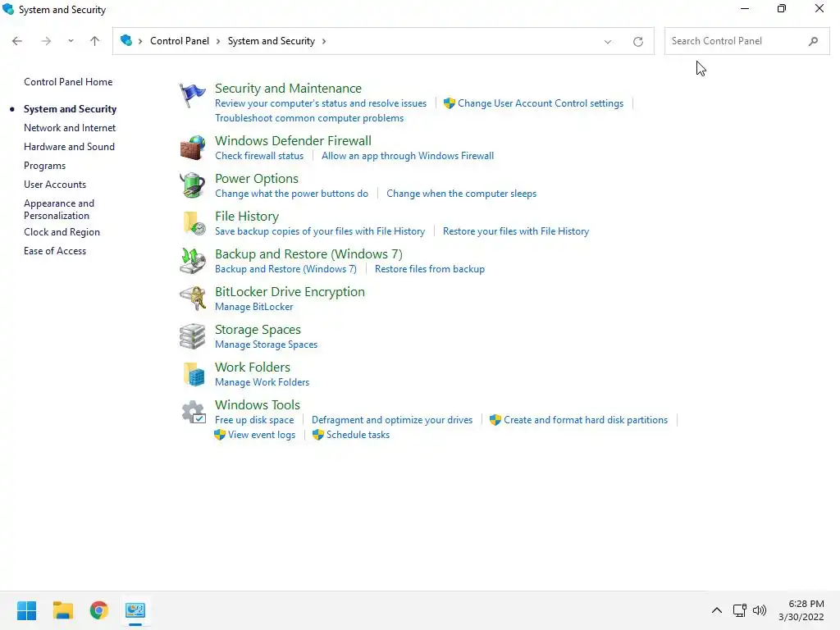Open Clock and Region category
840x630 pixels.
click(x=62, y=232)
